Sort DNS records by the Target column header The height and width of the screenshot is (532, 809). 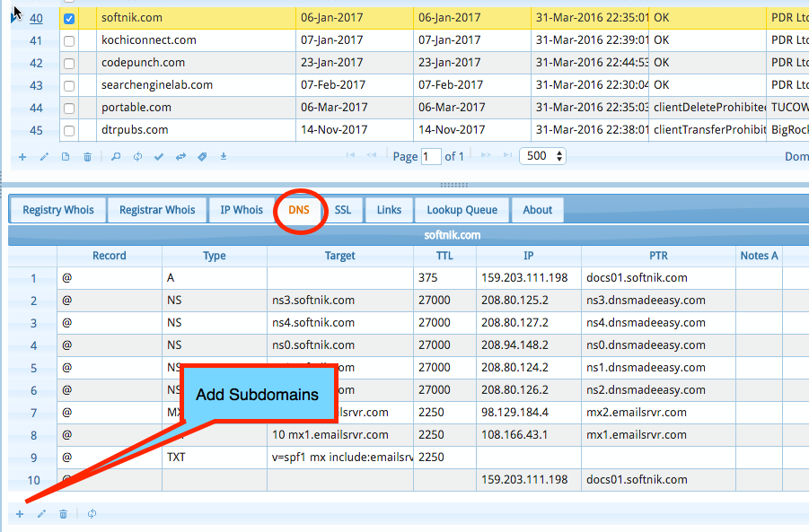click(x=340, y=256)
